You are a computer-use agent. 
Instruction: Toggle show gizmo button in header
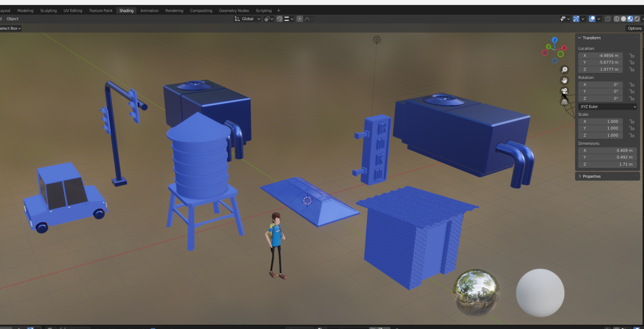pyautogui.click(x=576, y=19)
